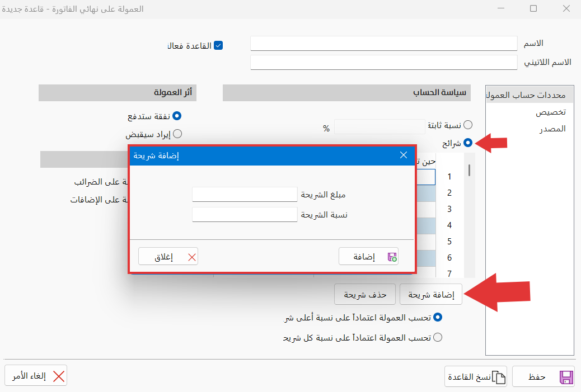Minimize the commission rule window
Image resolution: width=581 pixels, height=392 pixels.
click(x=501, y=8)
